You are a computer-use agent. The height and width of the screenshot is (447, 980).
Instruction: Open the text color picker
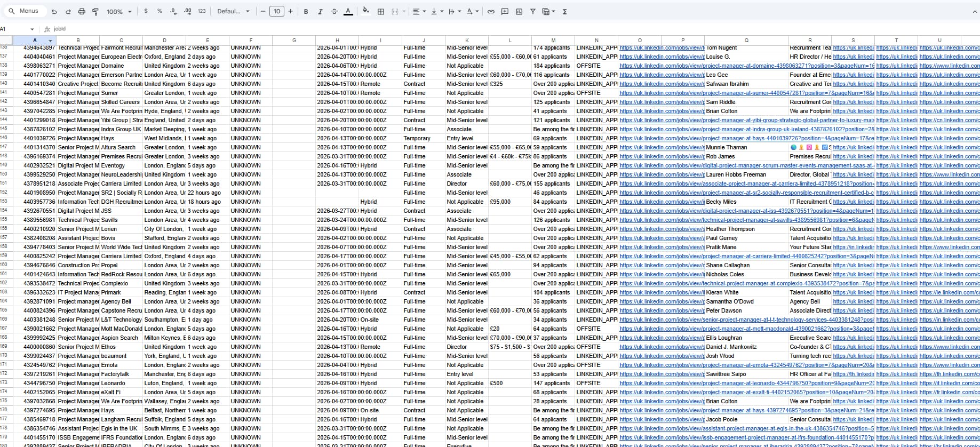point(348,11)
